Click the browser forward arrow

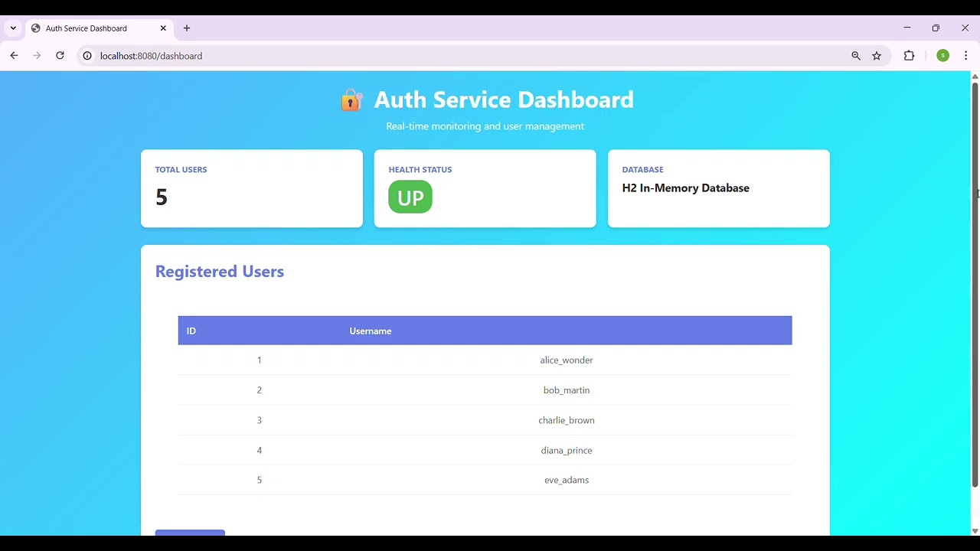(x=37, y=56)
